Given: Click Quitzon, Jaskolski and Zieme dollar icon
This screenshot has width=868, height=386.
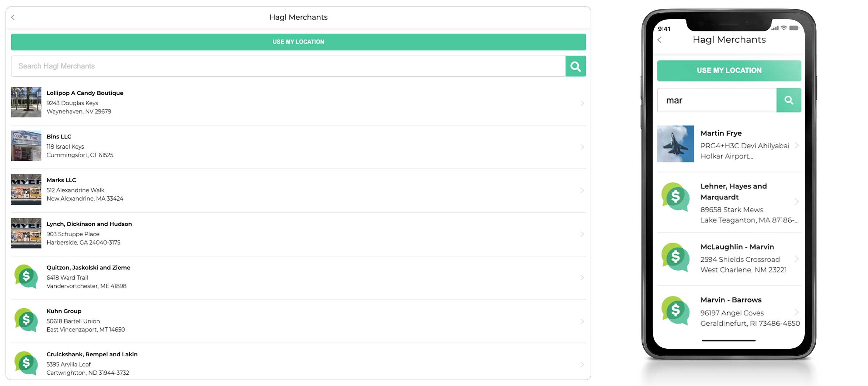Looking at the screenshot, I should pyautogui.click(x=26, y=277).
